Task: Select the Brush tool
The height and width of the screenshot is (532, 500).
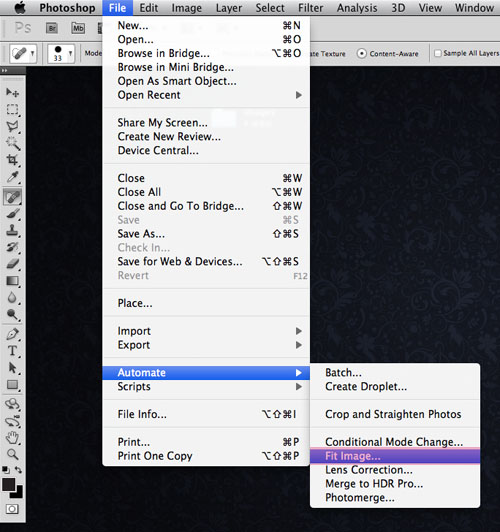Action: (x=13, y=214)
